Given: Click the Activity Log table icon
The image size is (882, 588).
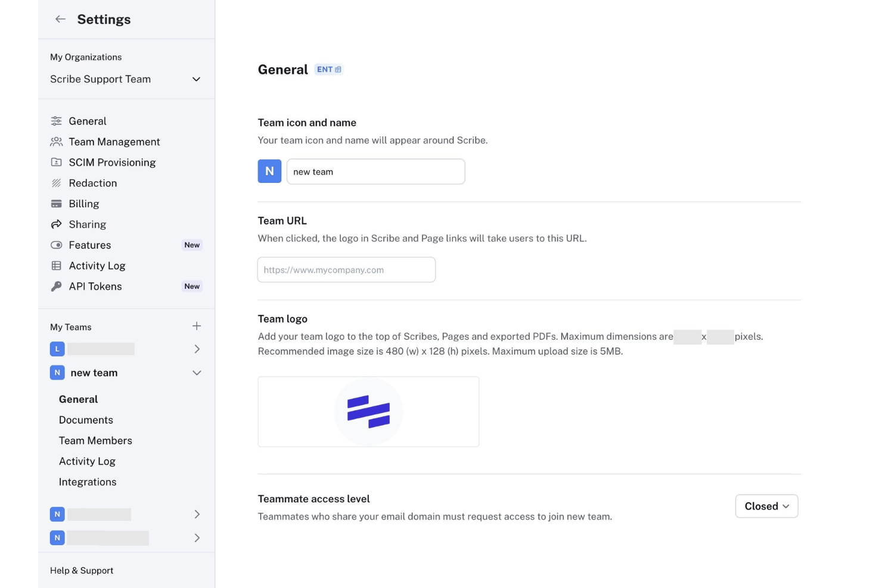Looking at the screenshot, I should pyautogui.click(x=57, y=266).
